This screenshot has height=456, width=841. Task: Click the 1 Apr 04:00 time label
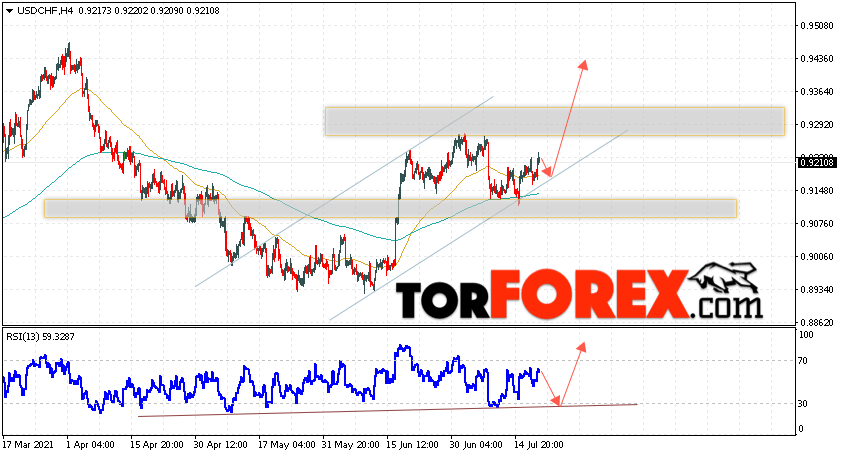tap(90, 445)
